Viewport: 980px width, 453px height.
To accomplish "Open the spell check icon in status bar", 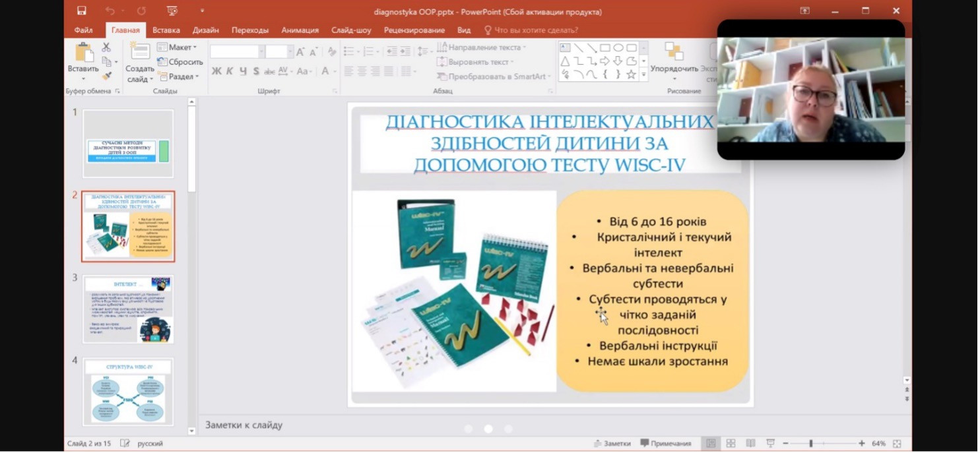I will point(125,444).
